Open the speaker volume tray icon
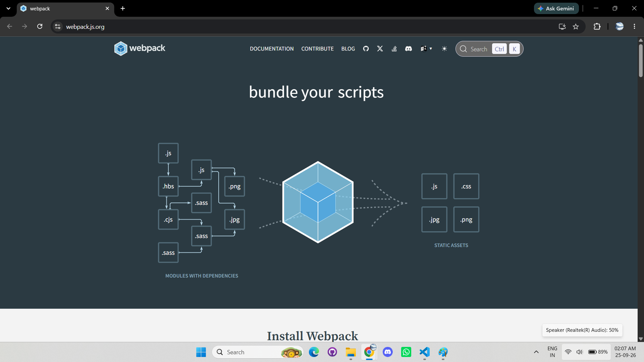 (579, 352)
